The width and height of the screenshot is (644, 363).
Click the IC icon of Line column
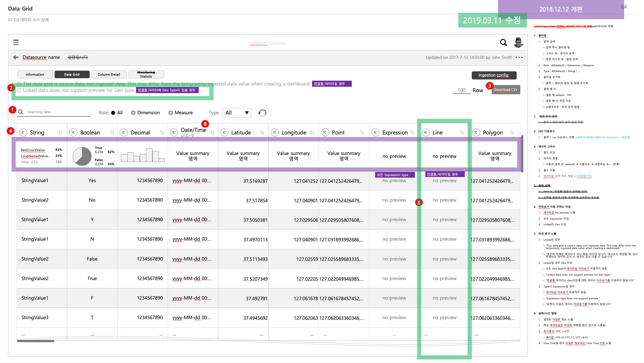pyautogui.click(x=426, y=133)
